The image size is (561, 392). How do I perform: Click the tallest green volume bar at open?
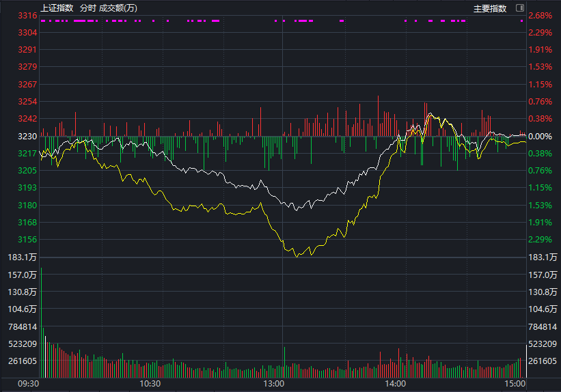click(x=41, y=321)
